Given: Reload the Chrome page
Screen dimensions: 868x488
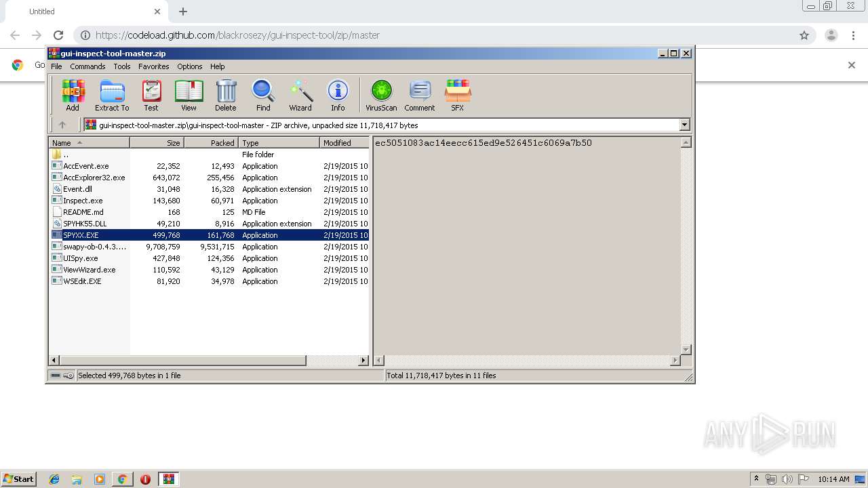Looking at the screenshot, I should (x=58, y=35).
